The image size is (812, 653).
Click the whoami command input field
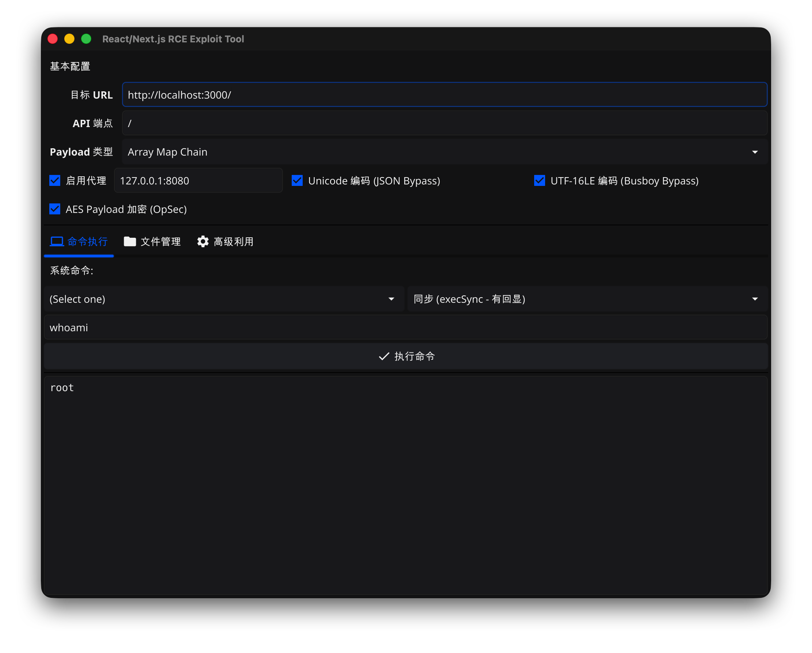pyautogui.click(x=406, y=328)
